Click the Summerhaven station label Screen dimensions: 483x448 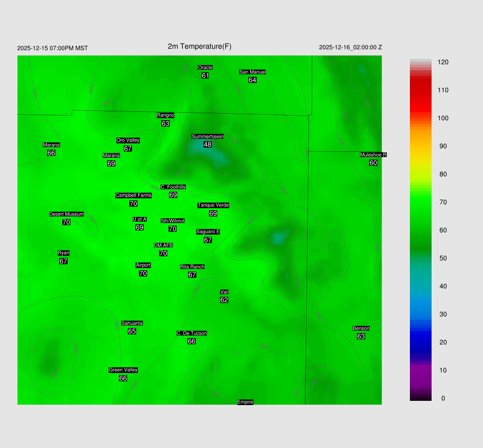[x=208, y=137]
